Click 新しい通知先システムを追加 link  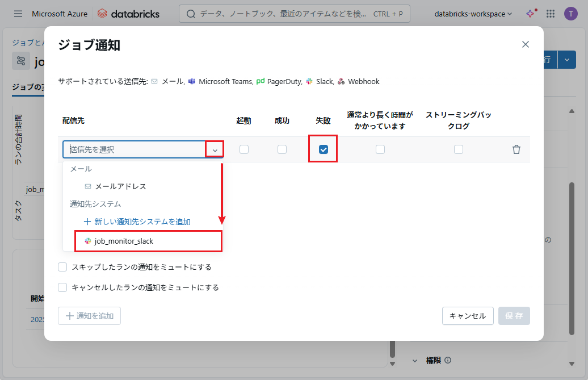142,222
